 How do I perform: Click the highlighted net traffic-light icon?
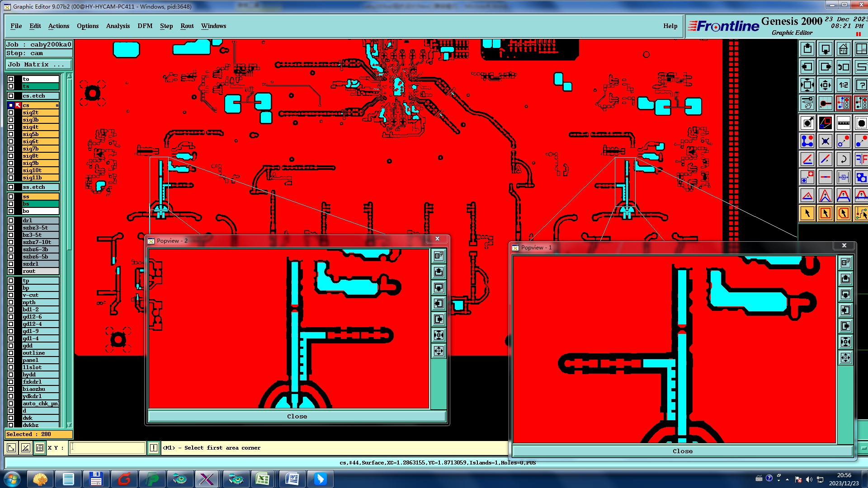844,103
